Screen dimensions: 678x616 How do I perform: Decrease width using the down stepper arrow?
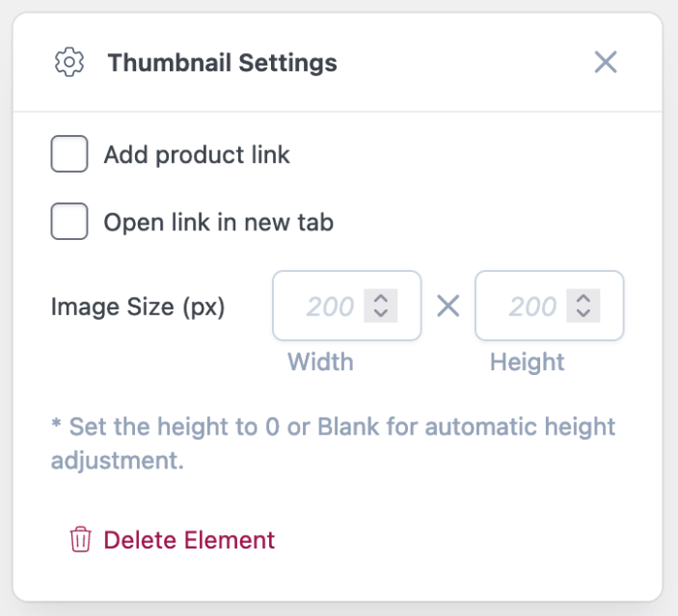click(x=381, y=314)
